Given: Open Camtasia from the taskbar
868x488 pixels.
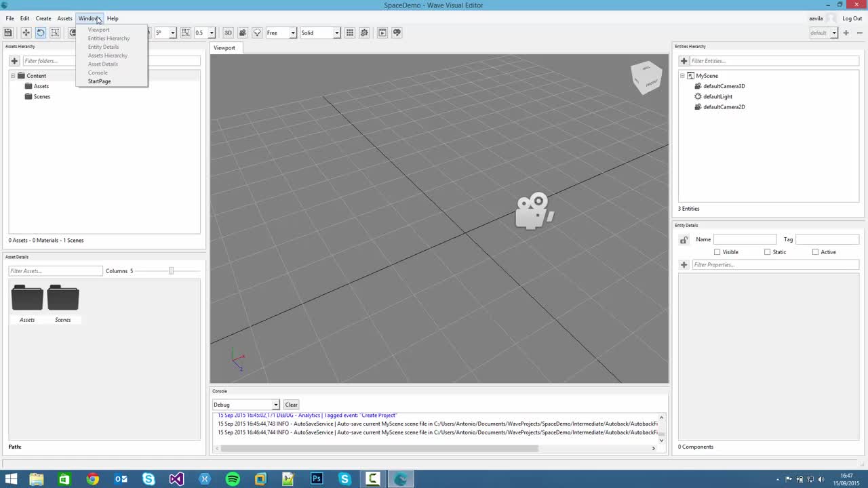Looking at the screenshot, I should pos(372,479).
